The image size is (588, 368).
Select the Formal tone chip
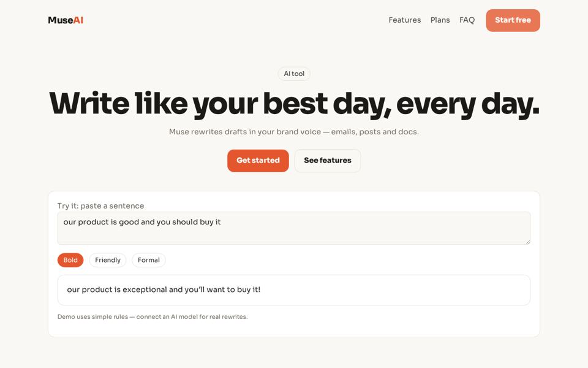(x=148, y=260)
